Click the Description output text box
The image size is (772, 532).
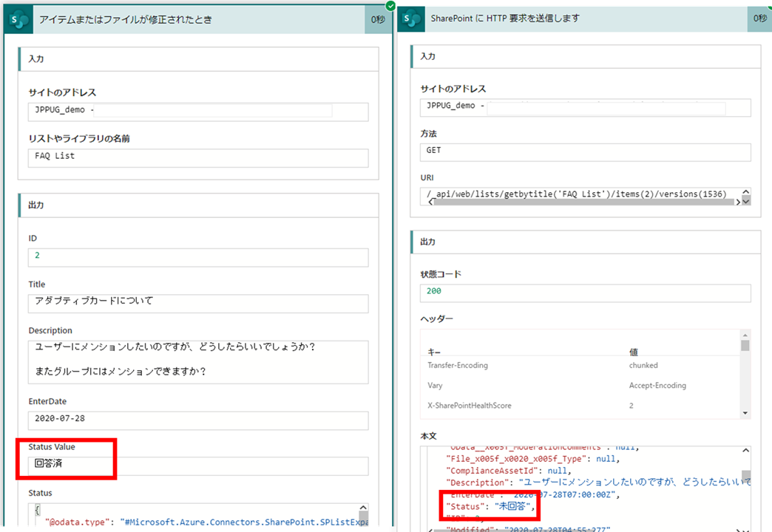coord(198,362)
